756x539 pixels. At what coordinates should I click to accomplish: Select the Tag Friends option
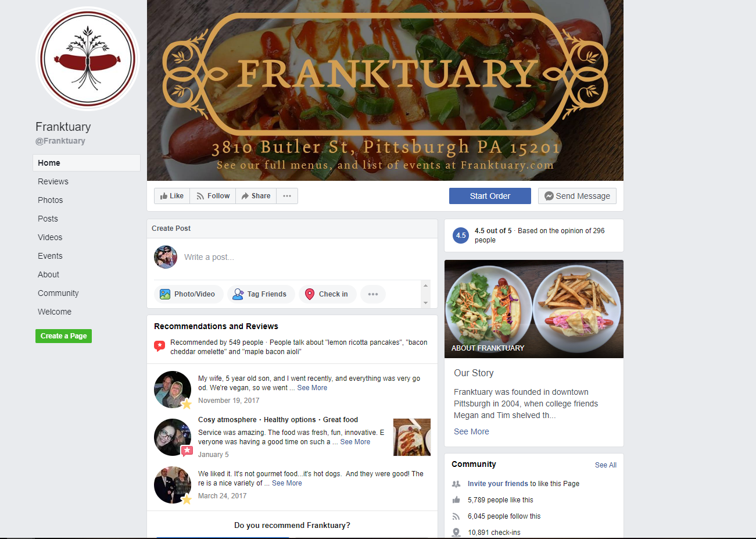tap(261, 294)
